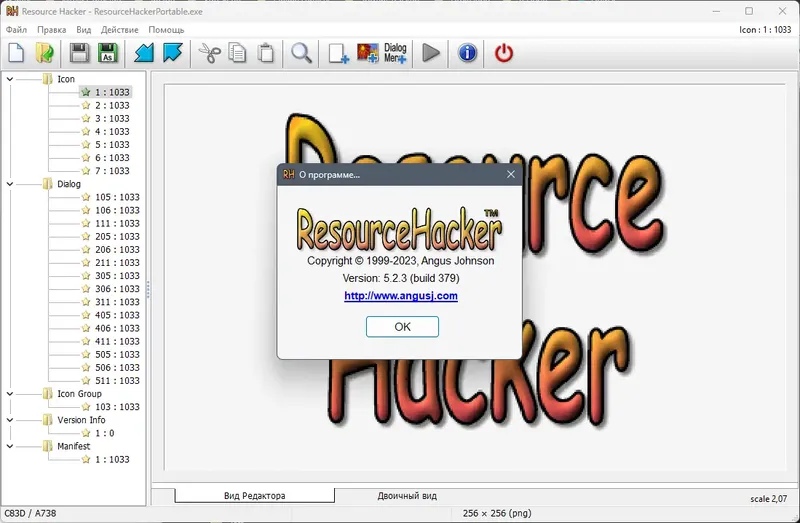Collapse the Version Info tree node

pos(10,420)
